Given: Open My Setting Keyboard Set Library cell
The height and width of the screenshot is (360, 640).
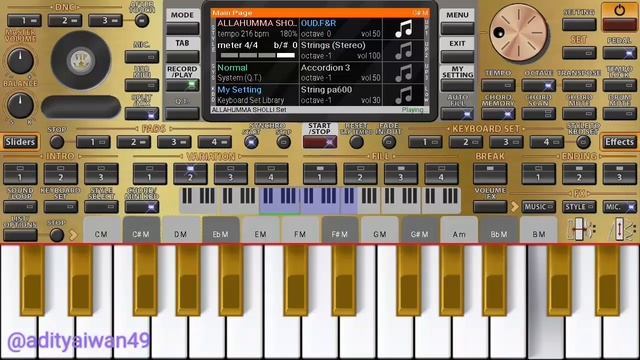Looking at the screenshot, I should (x=257, y=95).
